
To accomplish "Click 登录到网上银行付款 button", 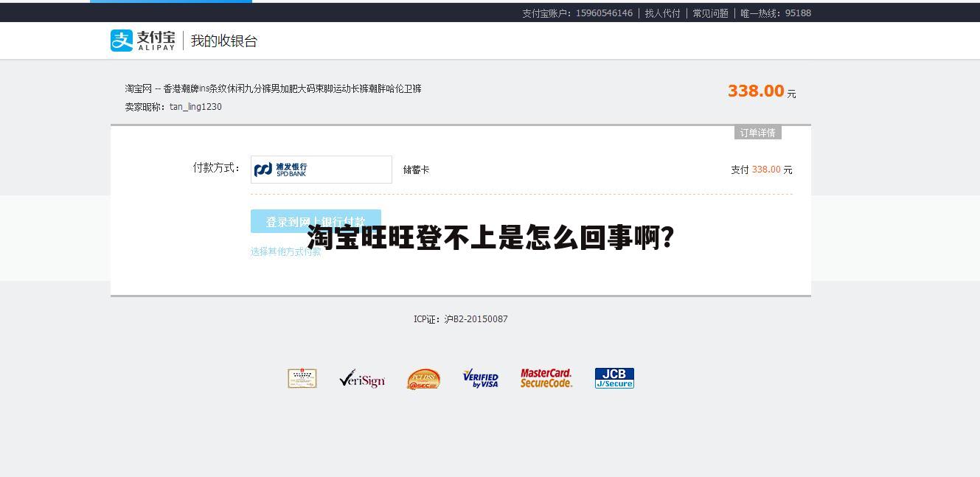I will [316, 221].
